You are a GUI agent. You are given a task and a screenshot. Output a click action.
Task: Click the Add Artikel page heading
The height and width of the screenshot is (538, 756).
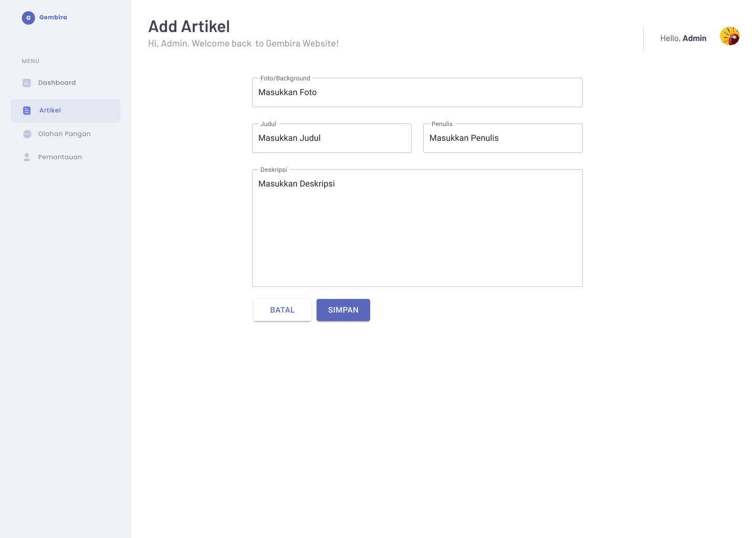point(189,26)
